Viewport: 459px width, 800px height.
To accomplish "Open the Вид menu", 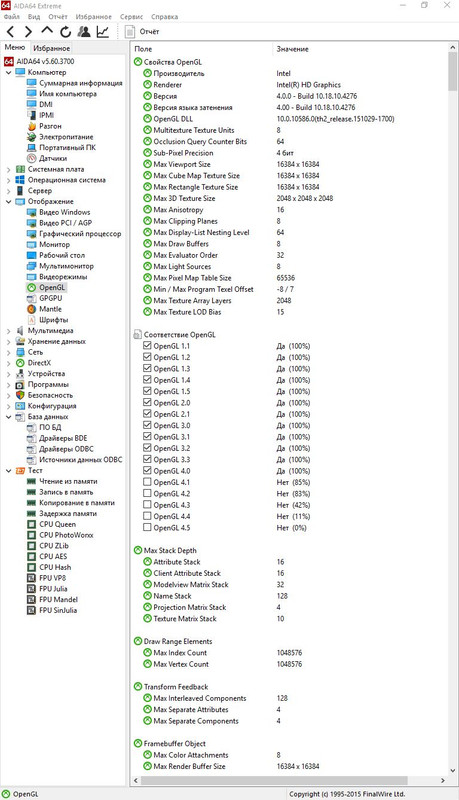I will pos(34,17).
